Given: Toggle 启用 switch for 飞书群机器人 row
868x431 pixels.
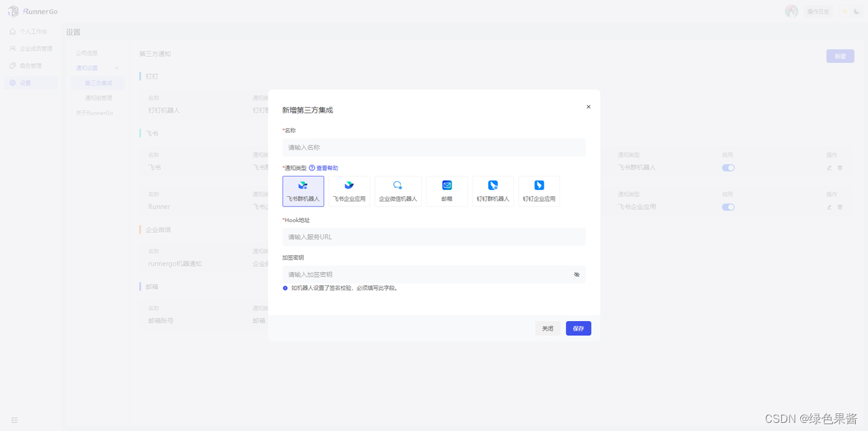Looking at the screenshot, I should pyautogui.click(x=728, y=168).
